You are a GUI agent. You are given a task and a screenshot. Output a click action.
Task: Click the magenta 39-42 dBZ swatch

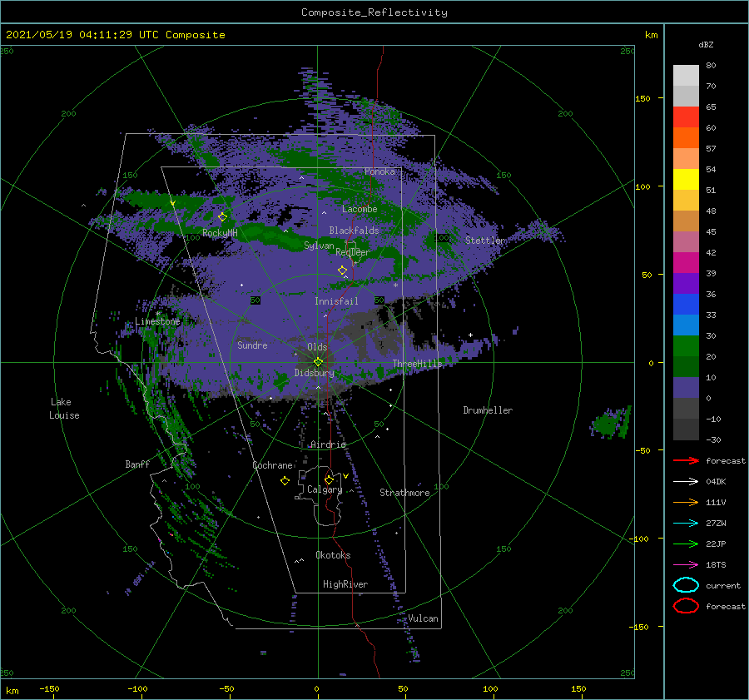point(686,263)
